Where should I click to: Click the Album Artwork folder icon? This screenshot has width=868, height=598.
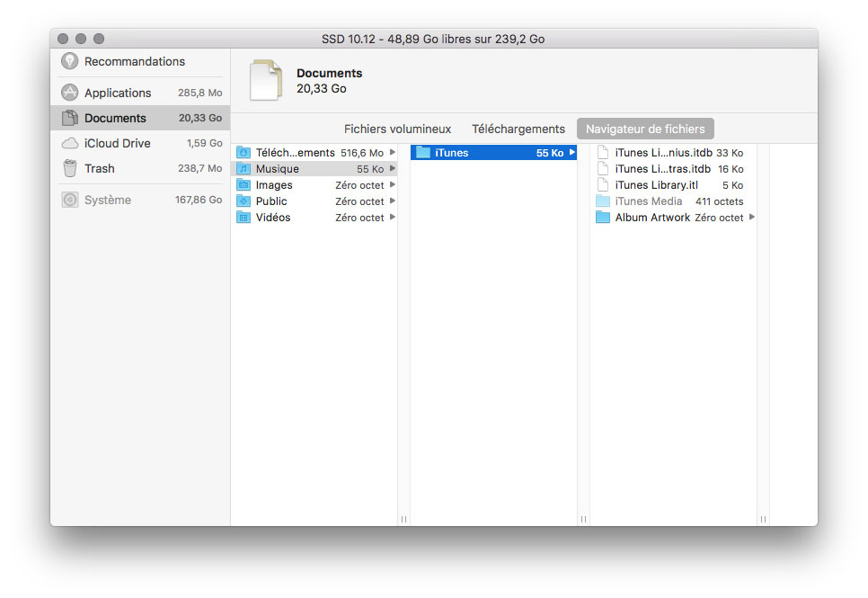[603, 218]
